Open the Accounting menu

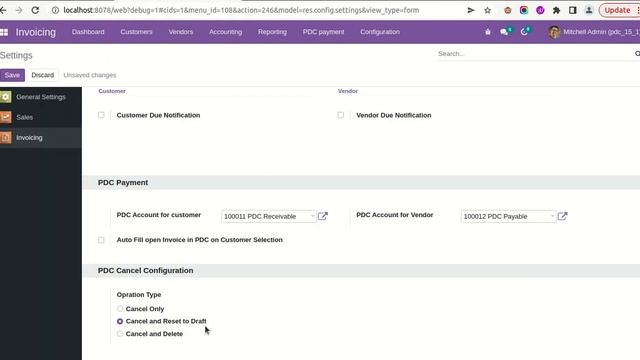coord(225,32)
